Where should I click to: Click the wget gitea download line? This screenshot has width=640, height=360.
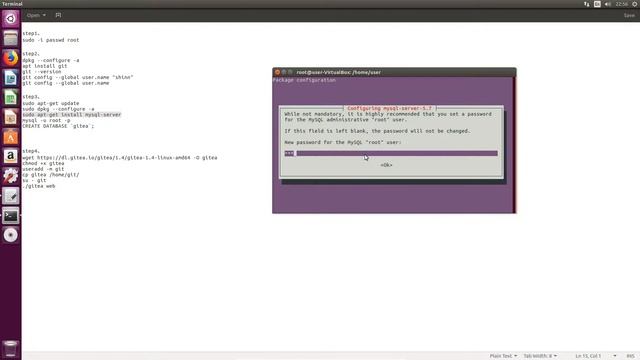point(120,158)
